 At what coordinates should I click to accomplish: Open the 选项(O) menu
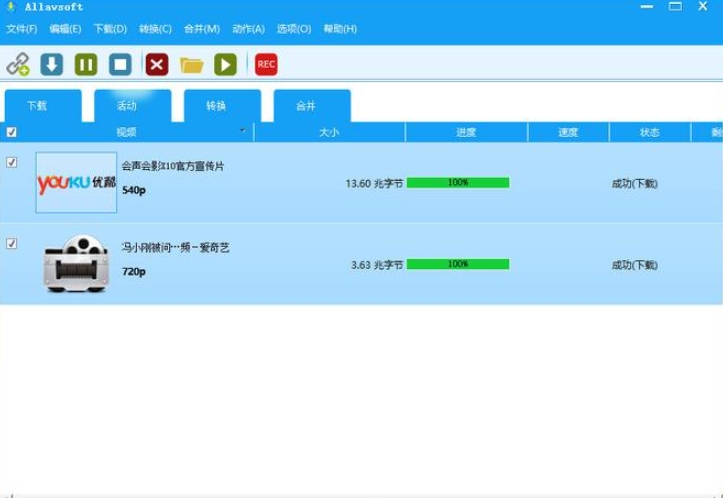pos(294,29)
